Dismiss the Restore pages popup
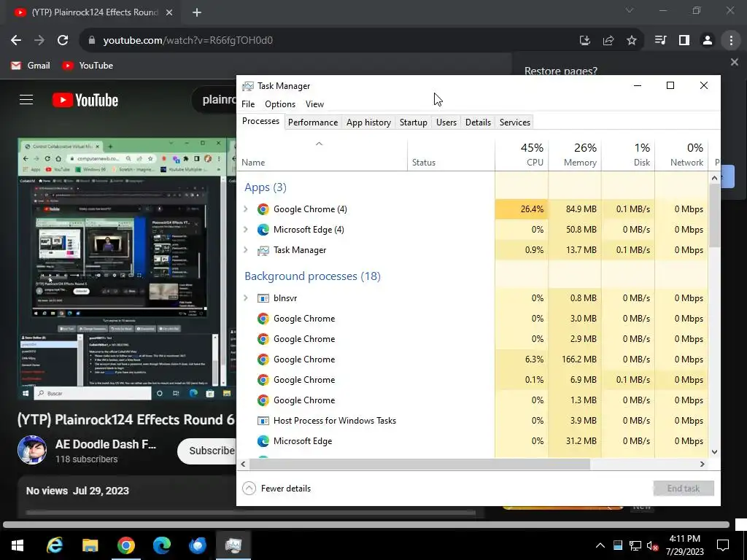The height and width of the screenshot is (560, 747). [x=735, y=62]
